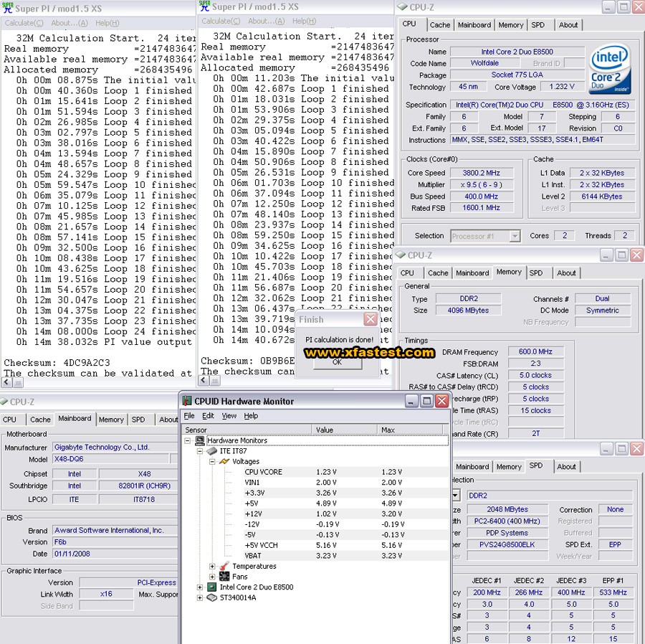
Task: Click the Fans icon in the sensor tree
Action: tap(224, 577)
